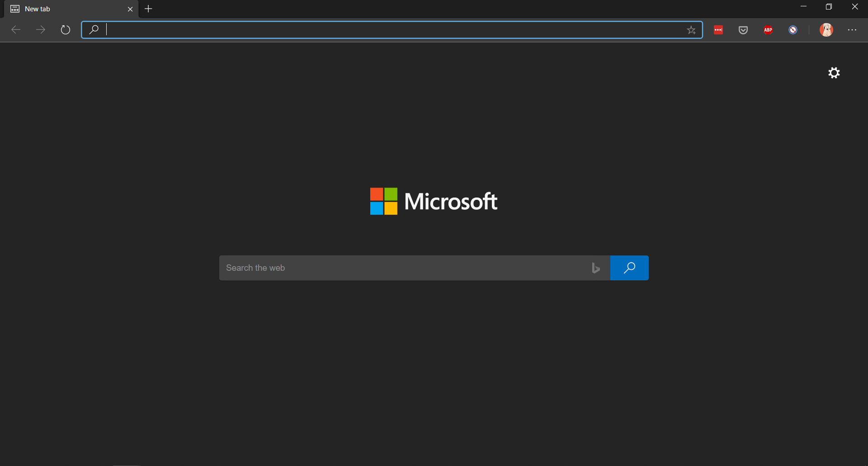Click the Search the web input box

click(x=415, y=268)
